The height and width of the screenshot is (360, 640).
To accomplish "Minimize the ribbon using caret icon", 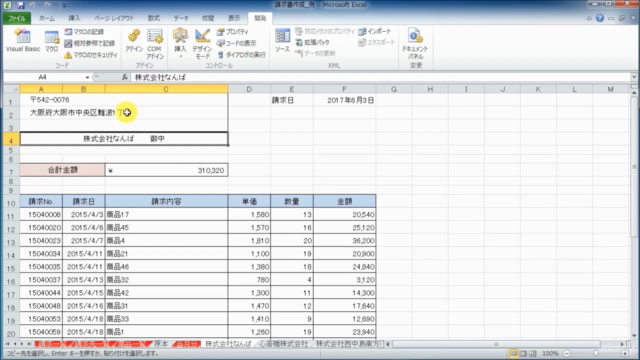I will (589, 18).
